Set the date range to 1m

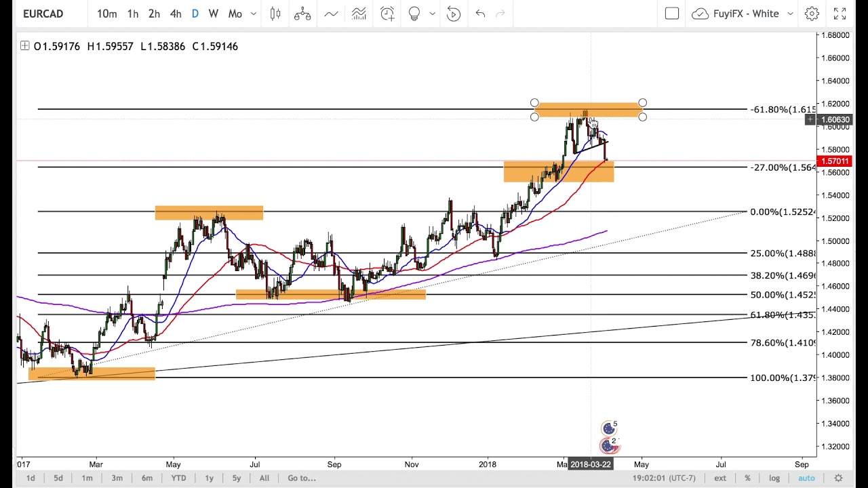tap(87, 478)
